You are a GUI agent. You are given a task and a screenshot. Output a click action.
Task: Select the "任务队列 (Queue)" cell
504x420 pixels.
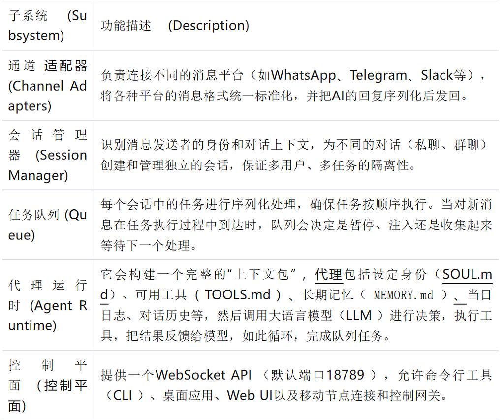47,225
